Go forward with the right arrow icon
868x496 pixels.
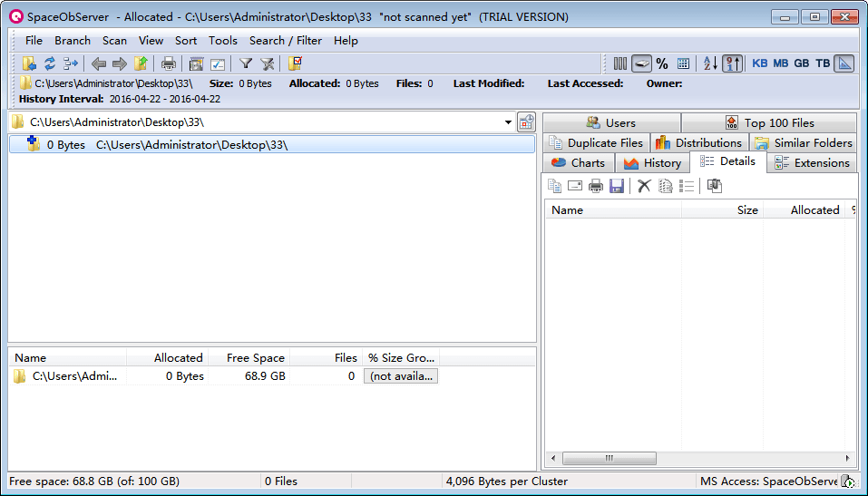[120, 63]
